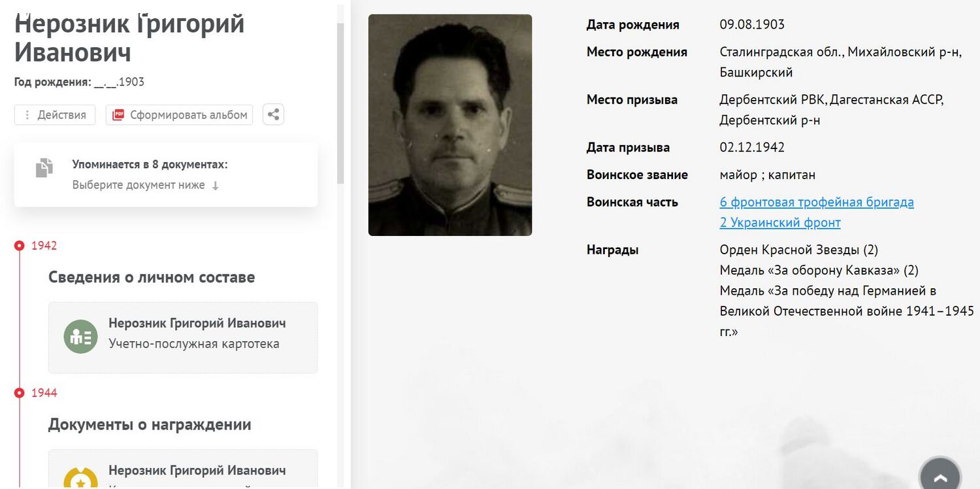Viewport: 980px width, 489px height.
Task: Click the Упоминается в 8 документах card
Action: 166,175
